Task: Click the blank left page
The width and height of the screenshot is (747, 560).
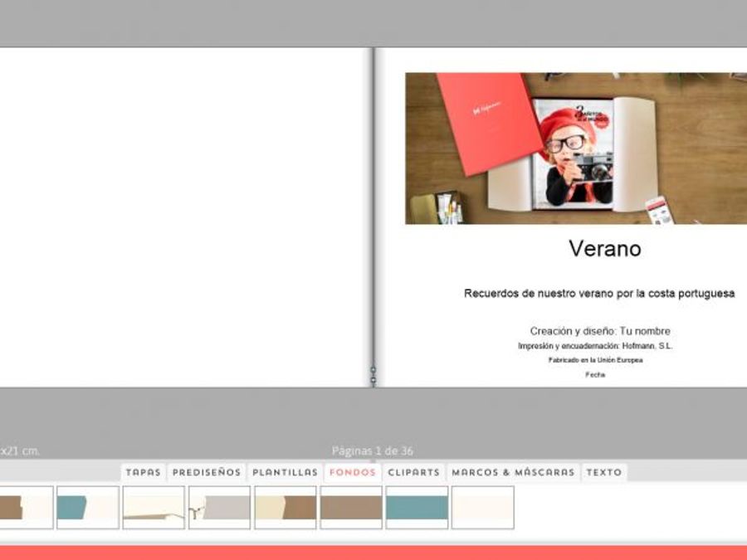Action: pyautogui.click(x=183, y=216)
